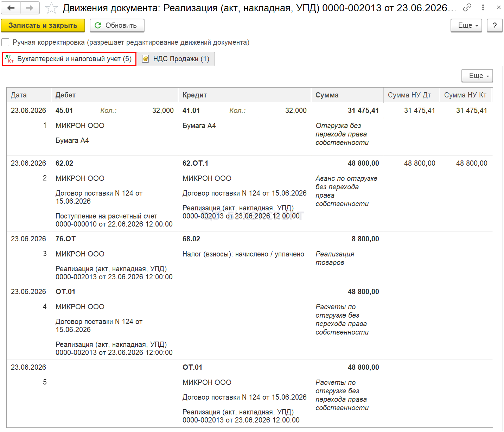Open the НДС Продажи (1) tab
504x432 pixels.
[181, 59]
